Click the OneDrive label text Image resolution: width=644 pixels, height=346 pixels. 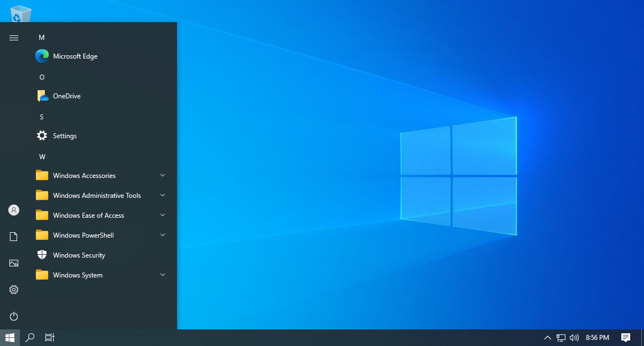click(x=66, y=96)
